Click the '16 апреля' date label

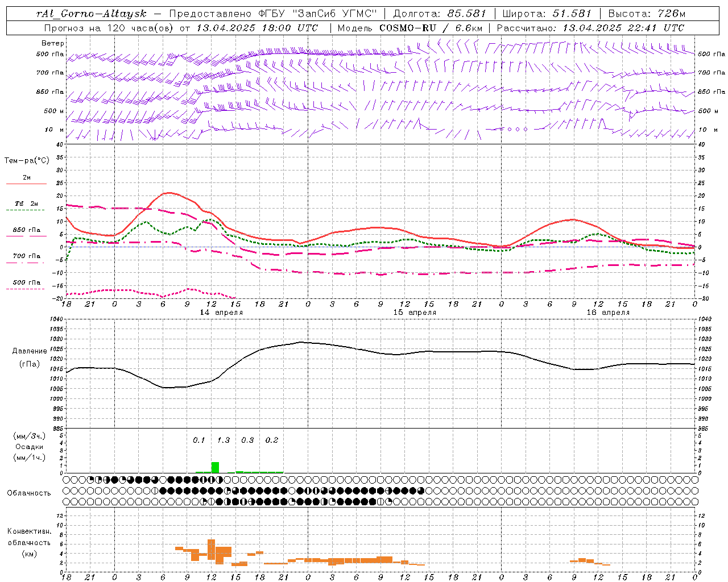(x=608, y=313)
